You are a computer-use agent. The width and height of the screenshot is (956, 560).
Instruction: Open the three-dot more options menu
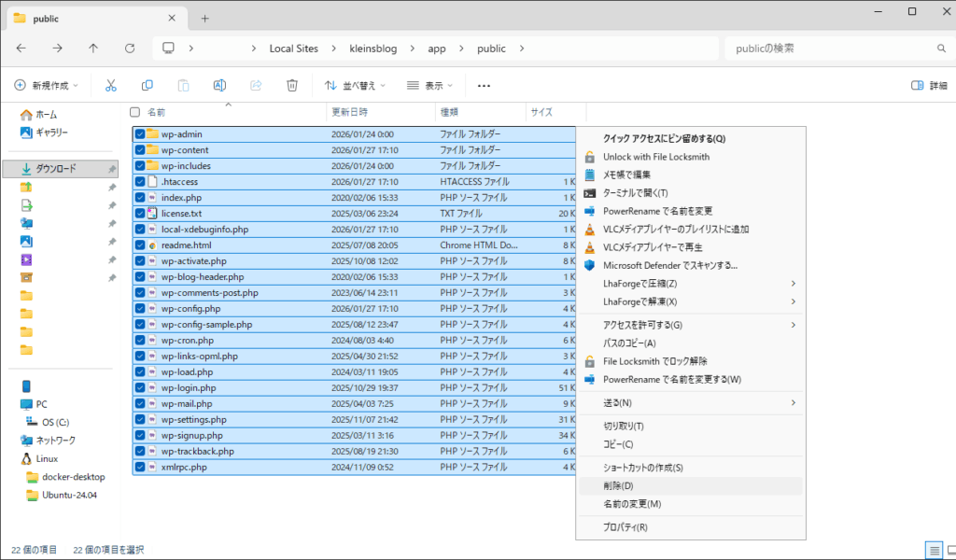click(484, 85)
